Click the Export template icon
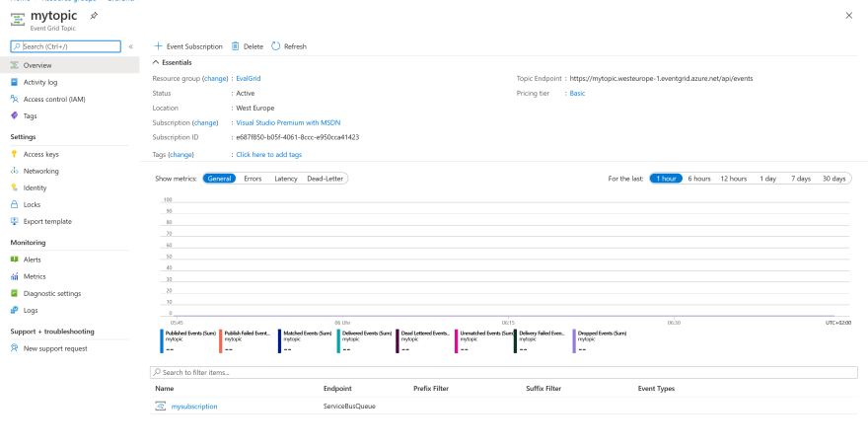Viewport: 868px width, 447px height. [15, 221]
